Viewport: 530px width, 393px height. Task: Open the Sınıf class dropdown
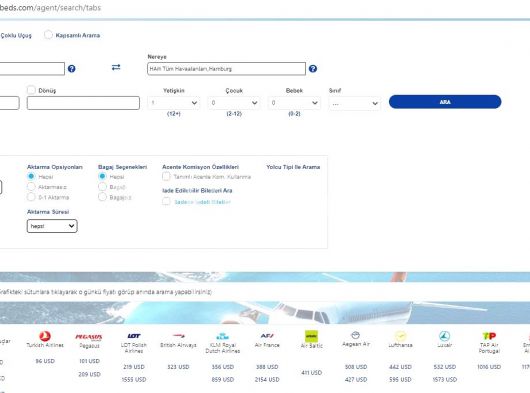355,103
